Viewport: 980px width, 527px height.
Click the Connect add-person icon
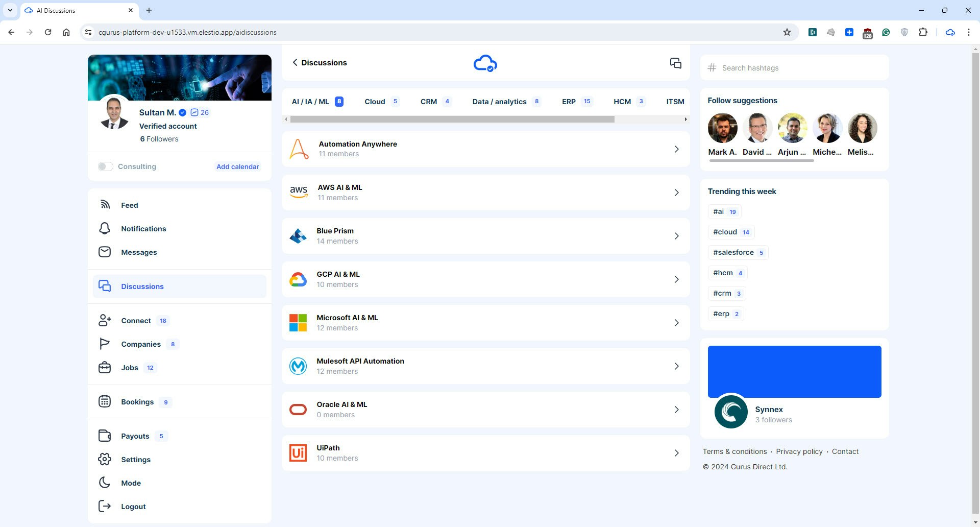pyautogui.click(x=105, y=320)
